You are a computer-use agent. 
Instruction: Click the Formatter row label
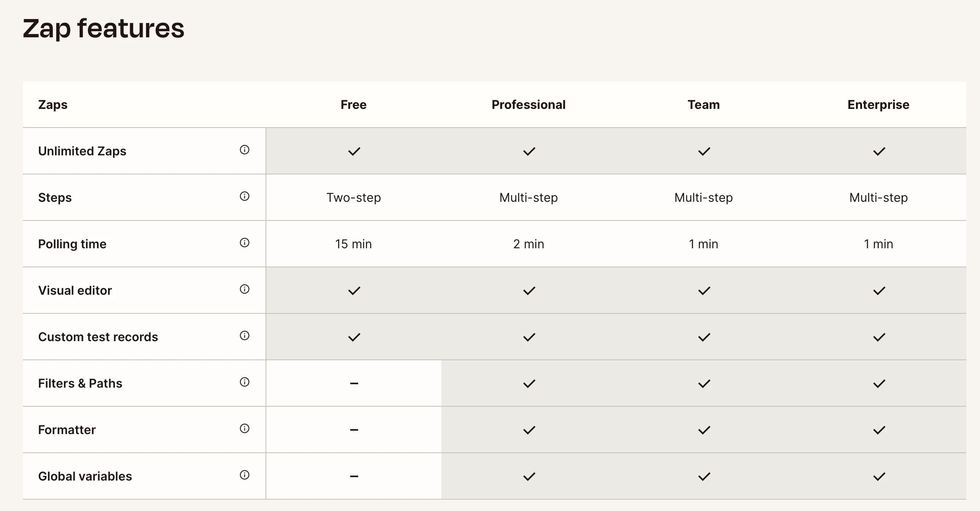point(67,430)
